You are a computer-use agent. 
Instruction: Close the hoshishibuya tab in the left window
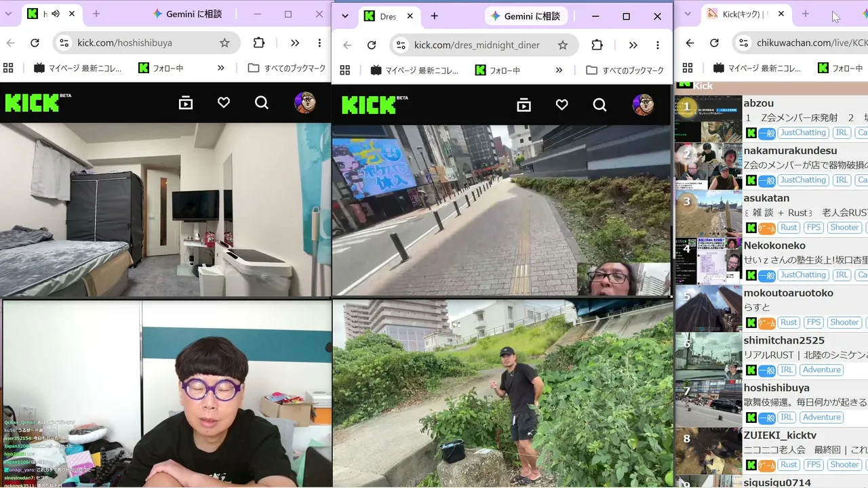click(72, 14)
